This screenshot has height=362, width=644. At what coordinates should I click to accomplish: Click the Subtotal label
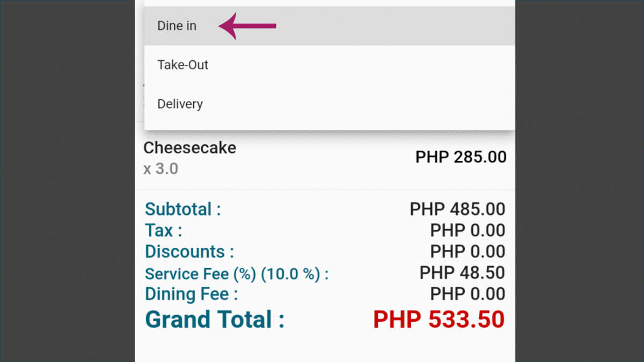[x=183, y=209]
